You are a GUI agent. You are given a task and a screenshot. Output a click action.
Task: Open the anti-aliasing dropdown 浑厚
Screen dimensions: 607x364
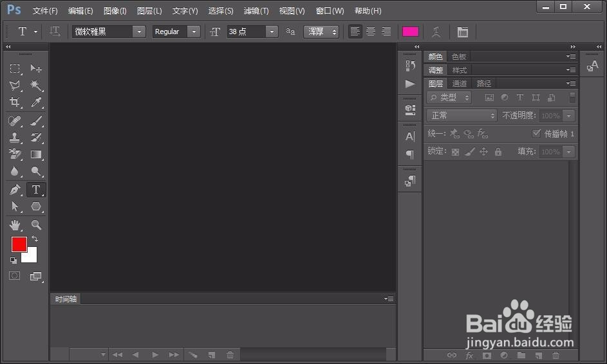point(321,32)
